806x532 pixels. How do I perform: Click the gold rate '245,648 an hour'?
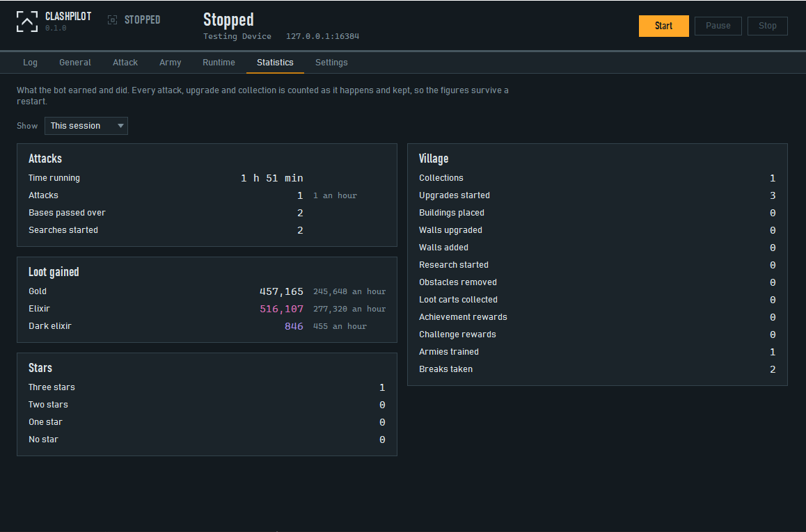point(349,291)
